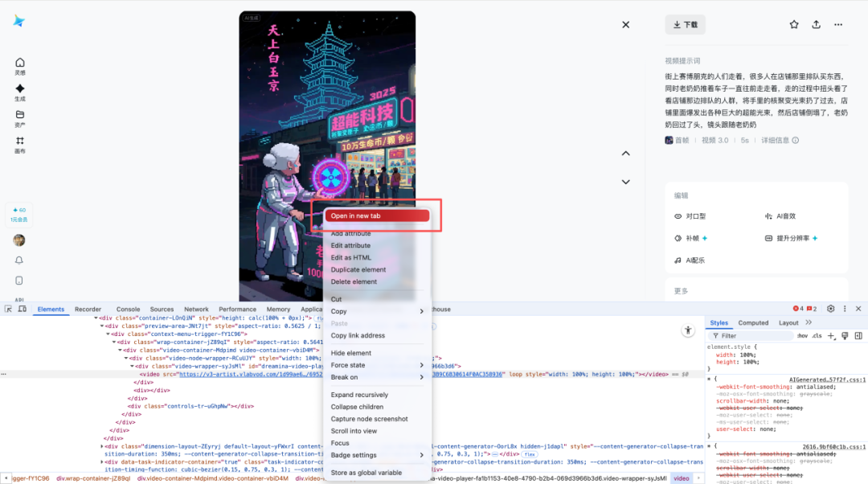Toggle the DevTools device toolbar

tap(23, 309)
